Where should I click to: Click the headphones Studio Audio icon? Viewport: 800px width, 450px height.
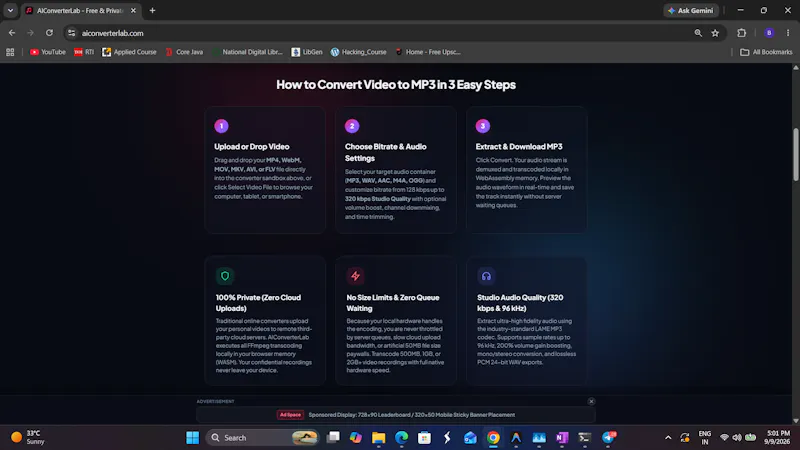486,276
